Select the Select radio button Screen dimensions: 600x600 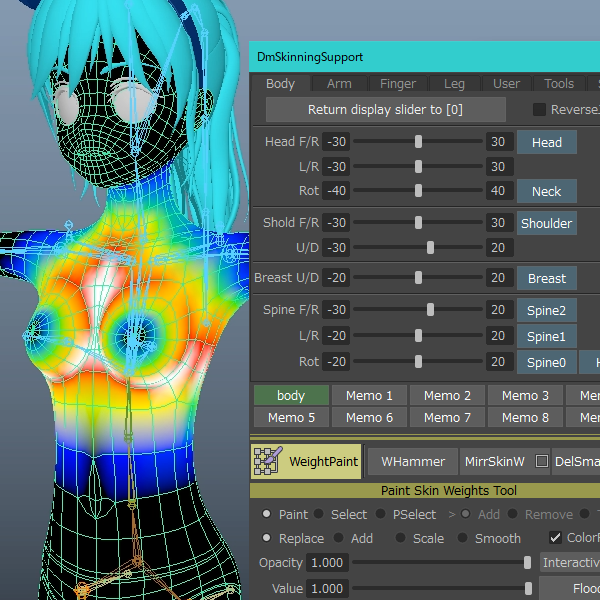[318, 514]
